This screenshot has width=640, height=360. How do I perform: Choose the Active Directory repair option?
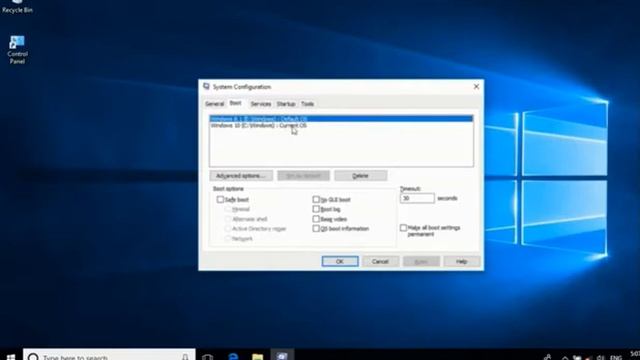coord(228,229)
